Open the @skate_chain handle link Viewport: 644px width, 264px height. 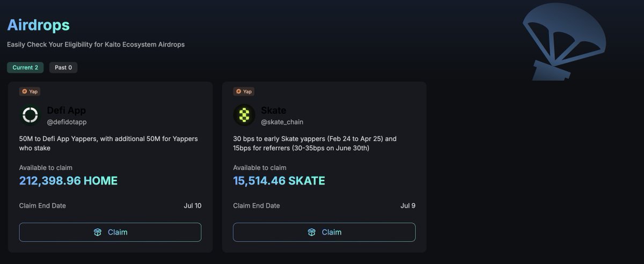point(282,122)
